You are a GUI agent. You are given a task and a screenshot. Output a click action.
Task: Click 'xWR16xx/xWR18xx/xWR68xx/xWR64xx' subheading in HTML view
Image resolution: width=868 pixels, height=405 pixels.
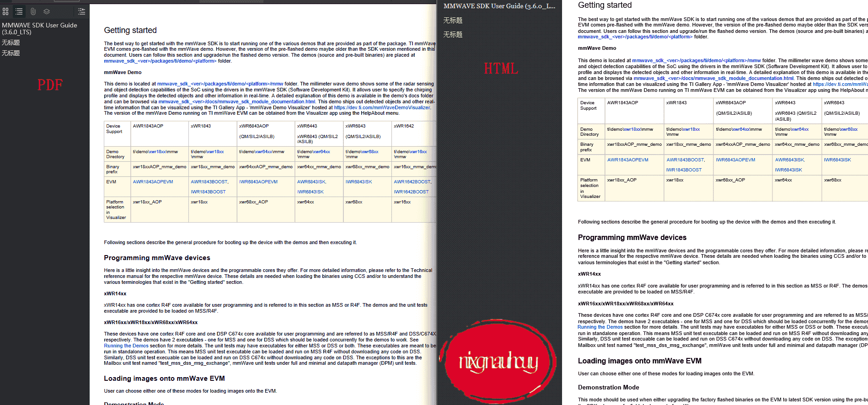626,304
